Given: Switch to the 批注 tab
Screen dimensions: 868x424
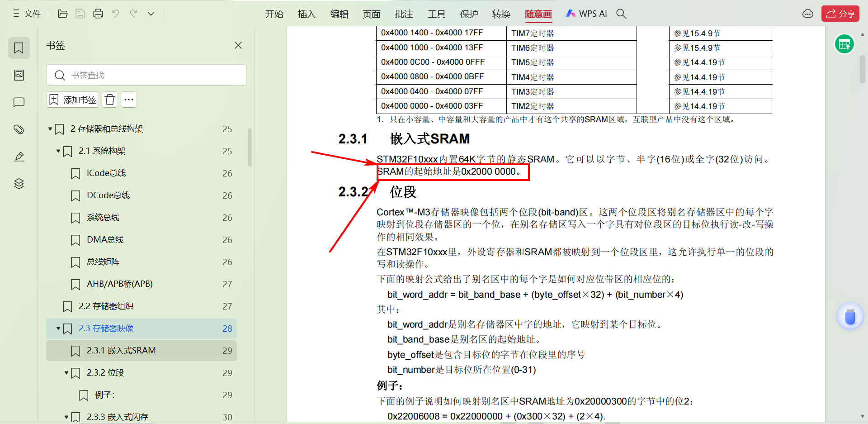Looking at the screenshot, I should pos(404,14).
